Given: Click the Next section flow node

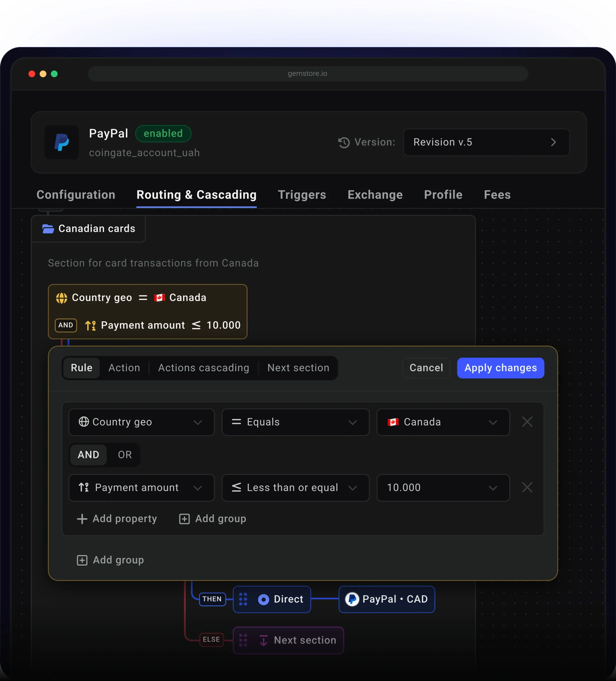Looking at the screenshot, I should coord(288,640).
